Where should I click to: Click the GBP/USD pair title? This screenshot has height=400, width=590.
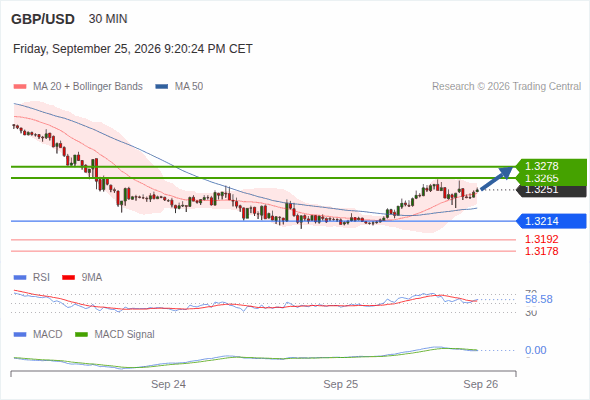coord(43,19)
